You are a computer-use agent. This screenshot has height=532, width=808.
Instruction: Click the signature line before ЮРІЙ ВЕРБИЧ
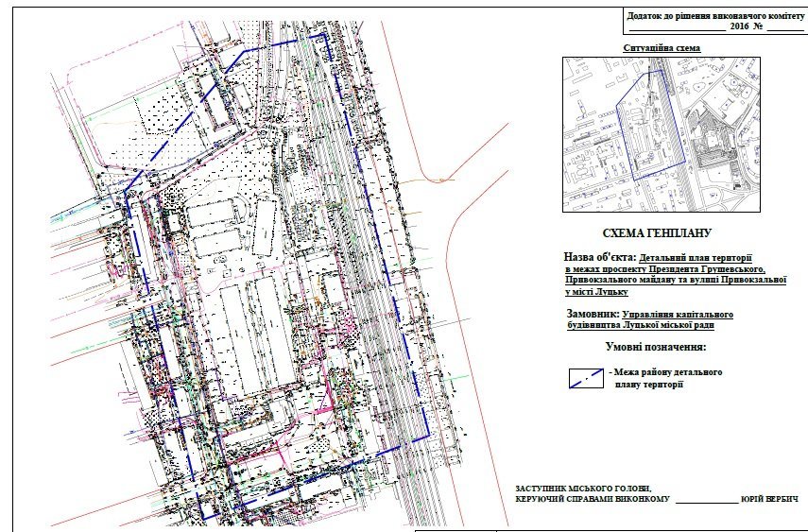tap(706, 499)
